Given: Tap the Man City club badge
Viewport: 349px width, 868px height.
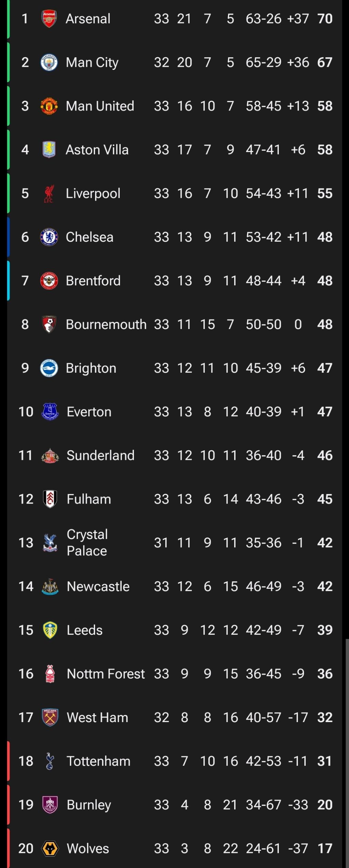Looking at the screenshot, I should (x=49, y=62).
